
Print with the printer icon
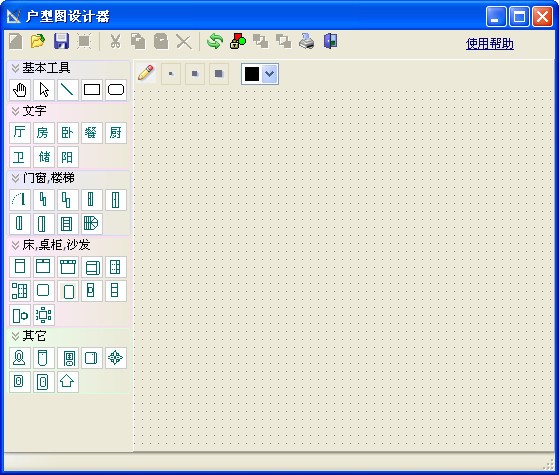[307, 41]
